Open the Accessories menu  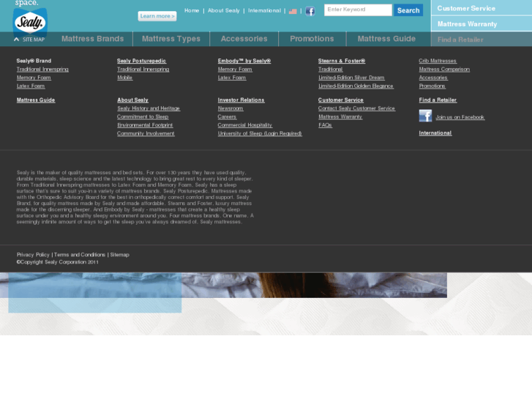[244, 39]
